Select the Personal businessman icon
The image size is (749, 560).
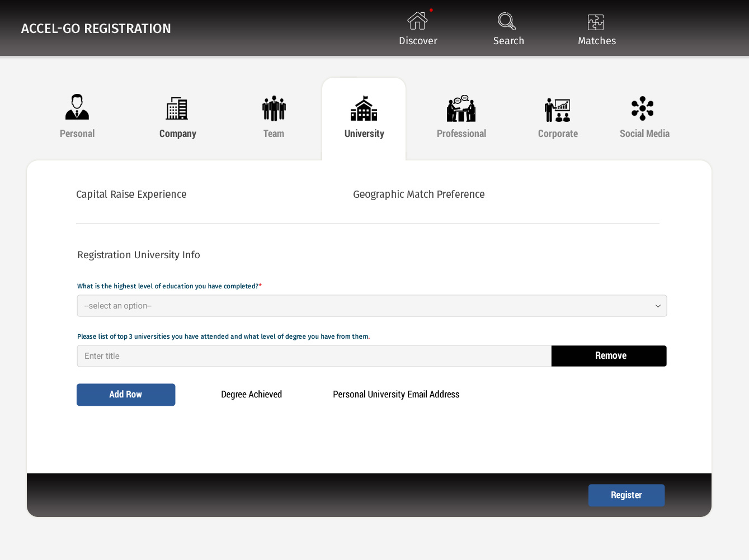click(x=77, y=107)
